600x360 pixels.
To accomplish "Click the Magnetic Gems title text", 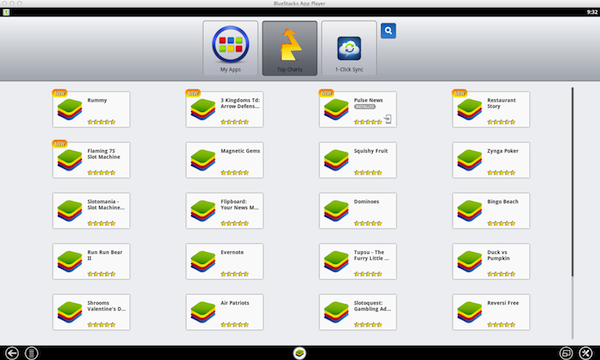I will click(x=240, y=151).
